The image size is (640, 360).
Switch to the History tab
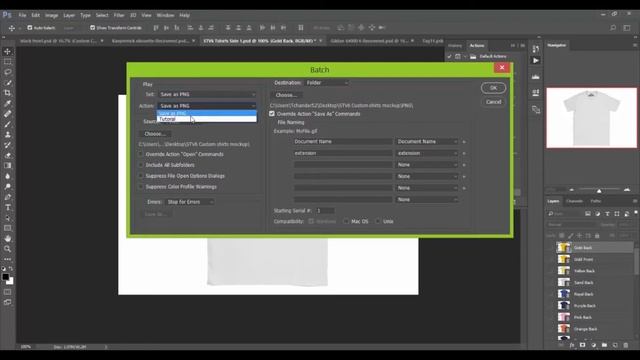coord(455,46)
